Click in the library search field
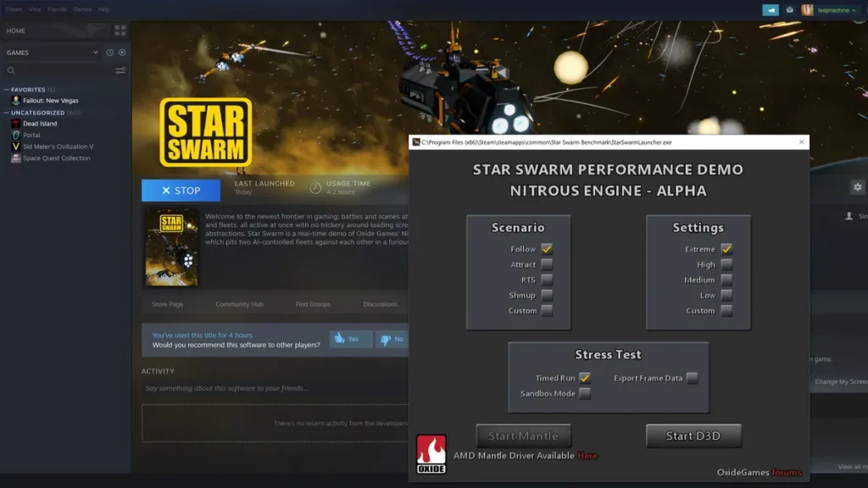868x488 pixels. click(x=59, y=70)
